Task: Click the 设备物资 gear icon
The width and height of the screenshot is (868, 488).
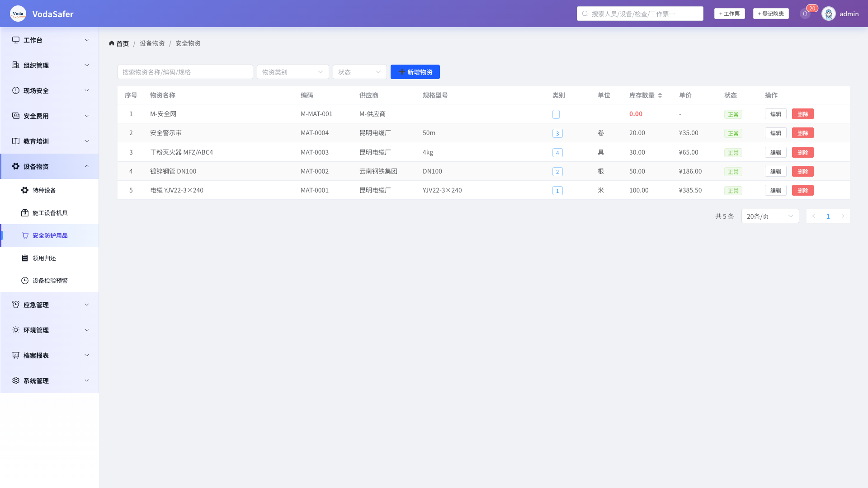Action: click(16, 166)
